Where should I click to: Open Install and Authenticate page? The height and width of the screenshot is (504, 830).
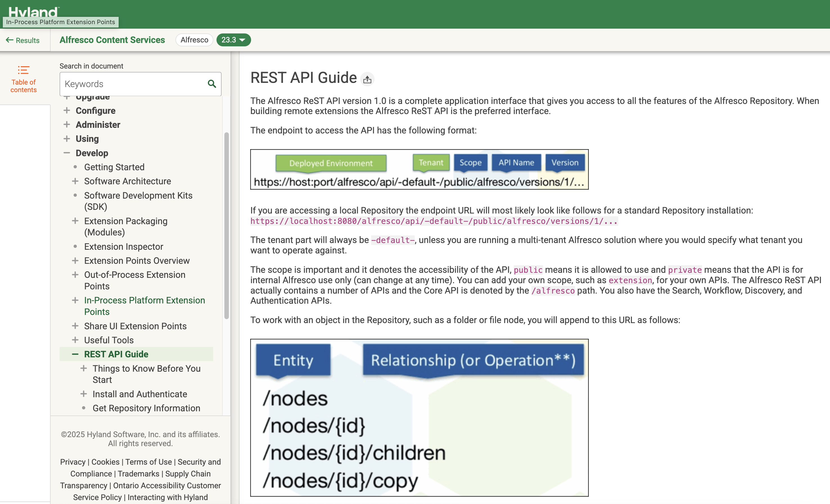coord(140,394)
